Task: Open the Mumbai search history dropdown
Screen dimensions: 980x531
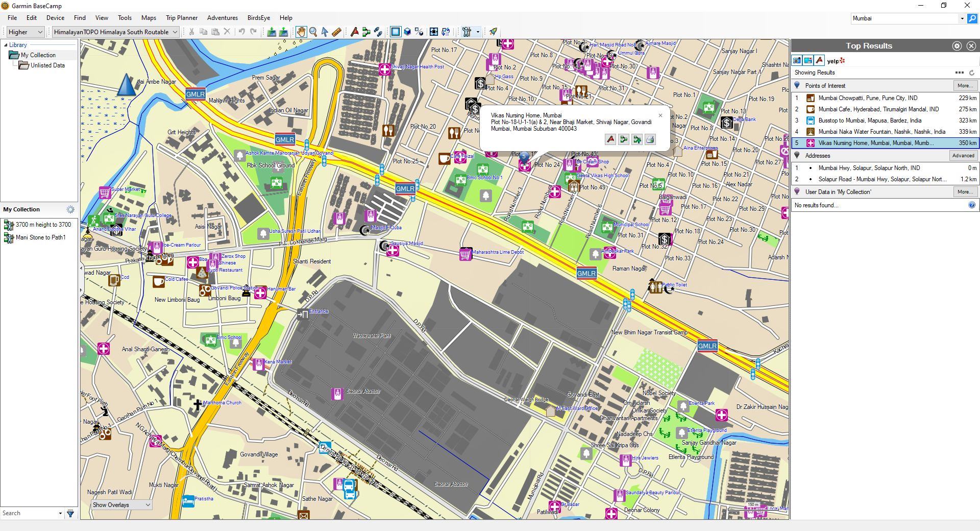Action: coord(962,18)
